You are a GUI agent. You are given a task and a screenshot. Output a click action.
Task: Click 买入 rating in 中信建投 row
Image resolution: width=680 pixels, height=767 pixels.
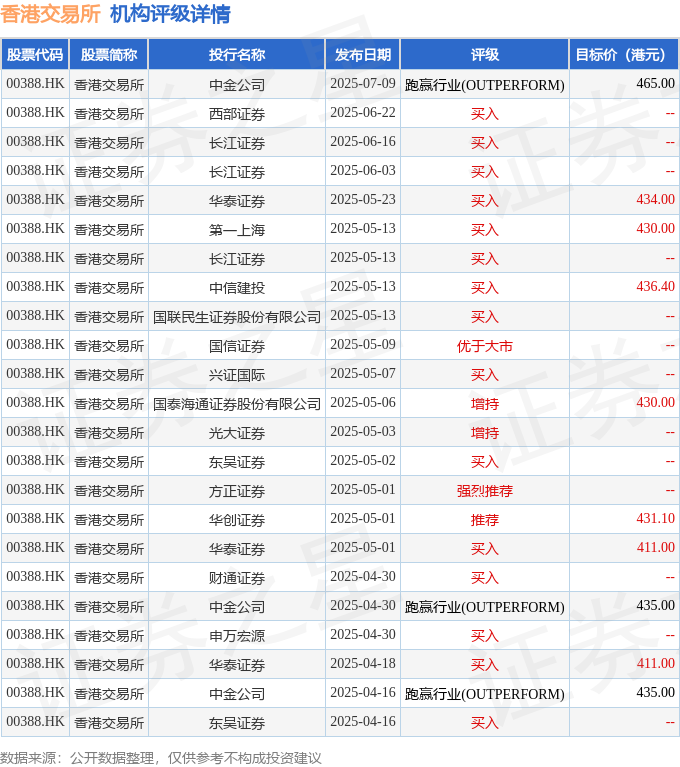pos(485,288)
